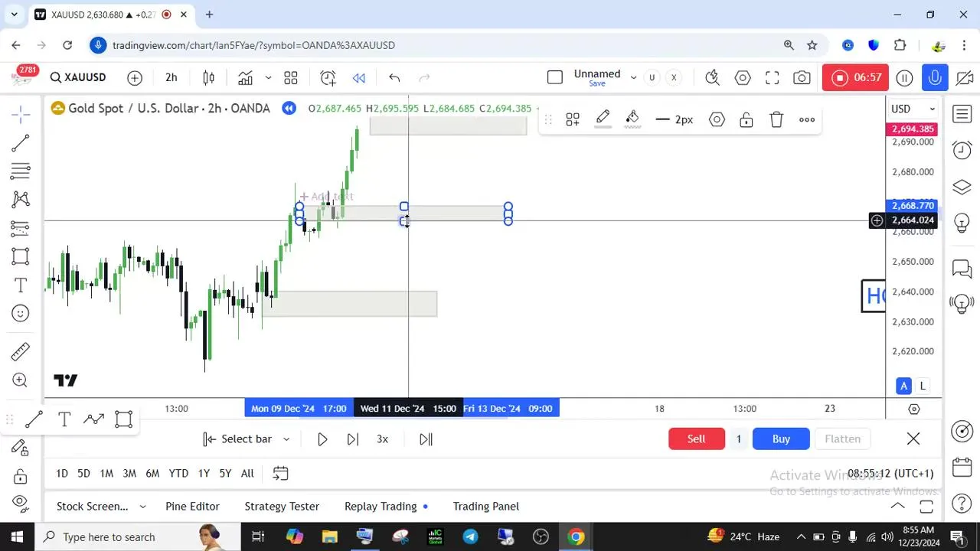This screenshot has width=980, height=551.
Task: Open the emoji icons tool
Action: (21, 314)
